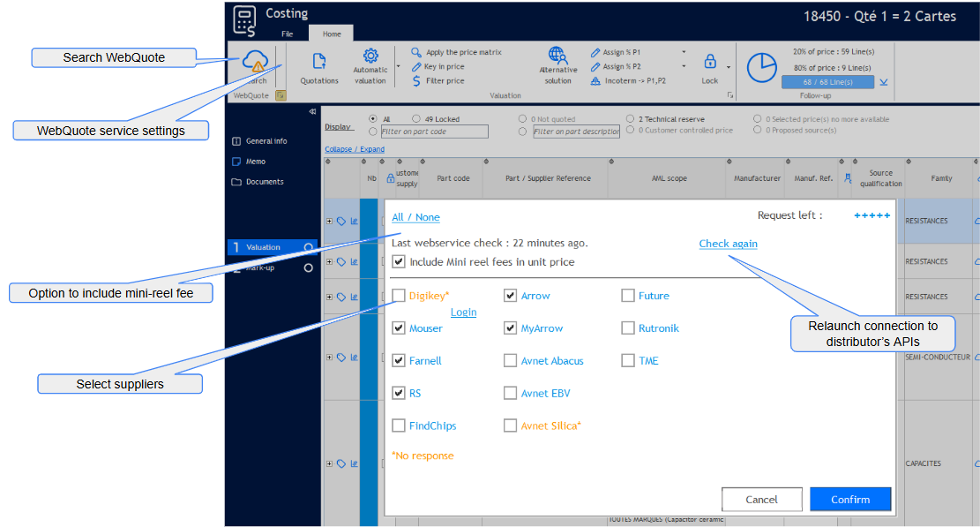Open Alternative solution globe icon
Image resolution: width=980 pixels, height=527 pixels.
click(x=557, y=56)
